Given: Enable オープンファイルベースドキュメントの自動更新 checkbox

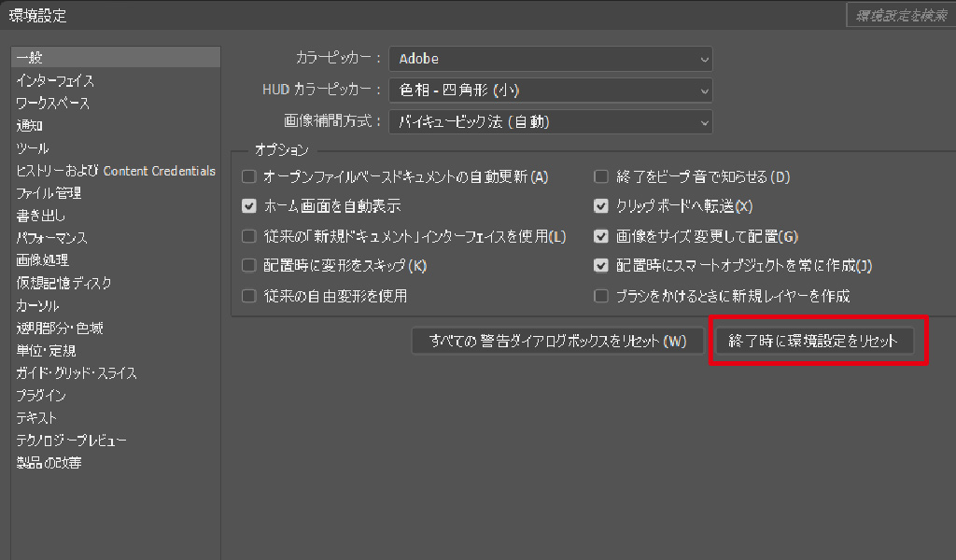Looking at the screenshot, I should point(248,176).
